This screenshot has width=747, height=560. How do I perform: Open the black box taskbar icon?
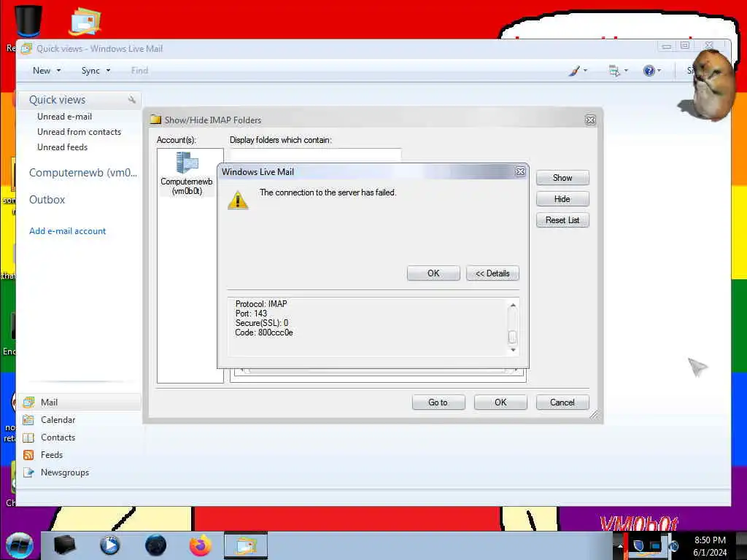[x=64, y=545]
